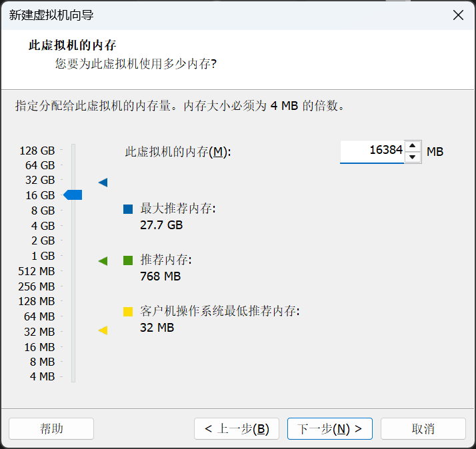Click the 16 MB scale label
The height and width of the screenshot is (449, 476).
[39, 347]
